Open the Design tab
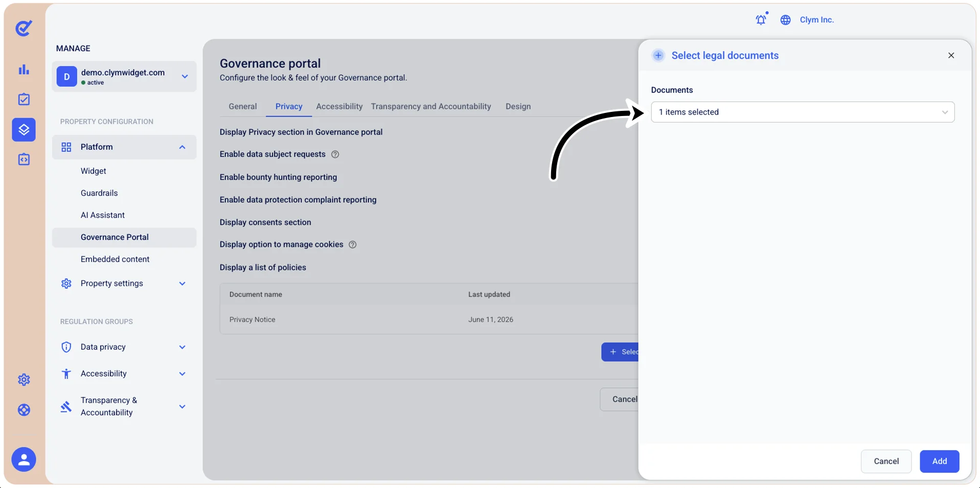The height and width of the screenshot is (488, 980). click(518, 106)
